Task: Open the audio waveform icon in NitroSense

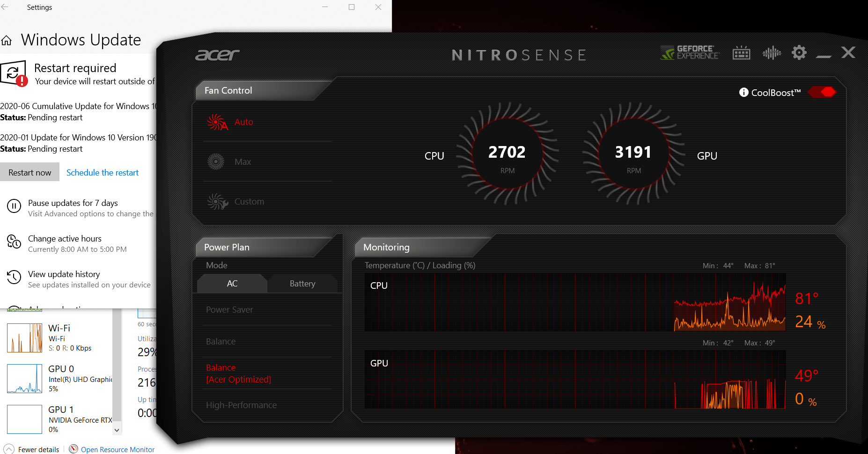Action: pyautogui.click(x=772, y=53)
